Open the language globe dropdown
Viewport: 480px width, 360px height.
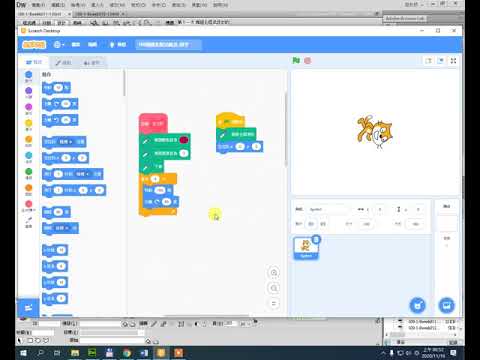coord(59,44)
